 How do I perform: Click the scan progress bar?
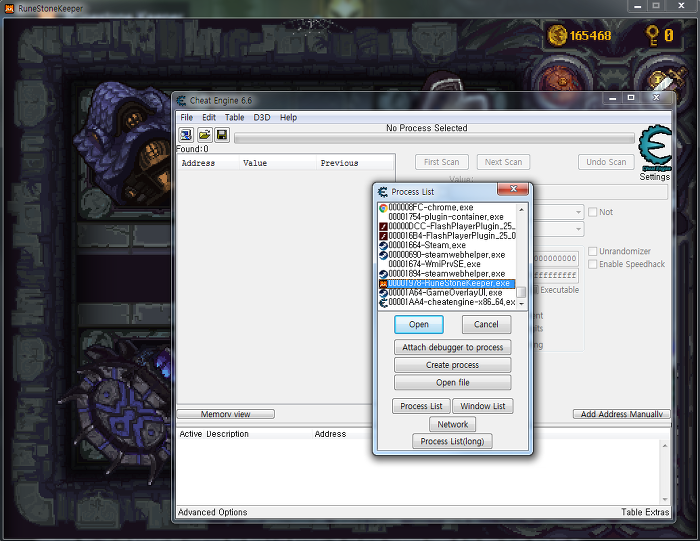434,138
